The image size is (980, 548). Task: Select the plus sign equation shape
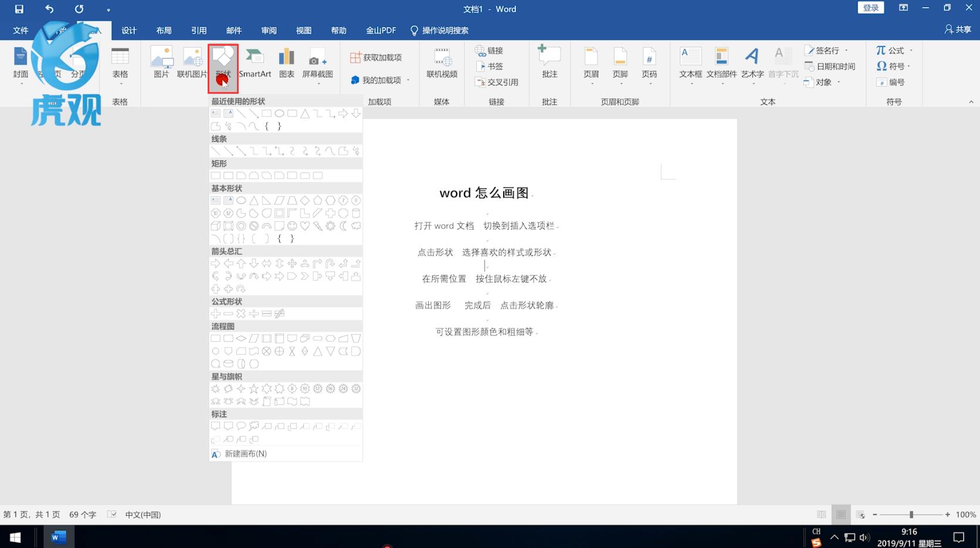(216, 314)
